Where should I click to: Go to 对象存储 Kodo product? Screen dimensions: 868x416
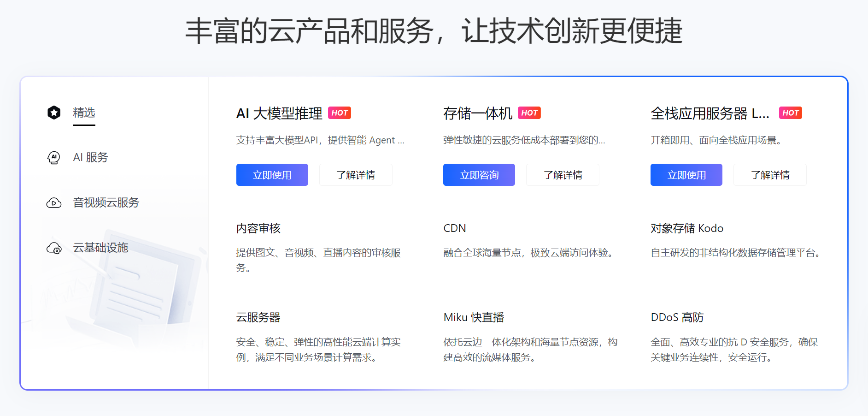[686, 228]
